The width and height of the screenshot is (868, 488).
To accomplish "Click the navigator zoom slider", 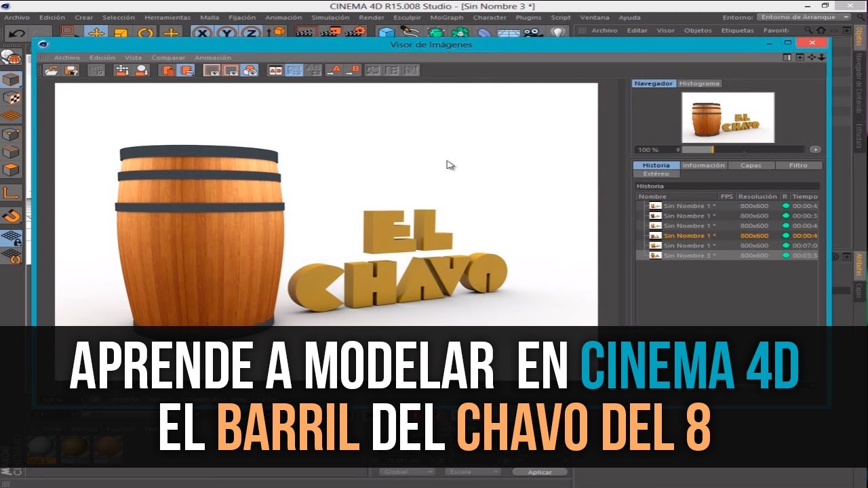I will [745, 150].
